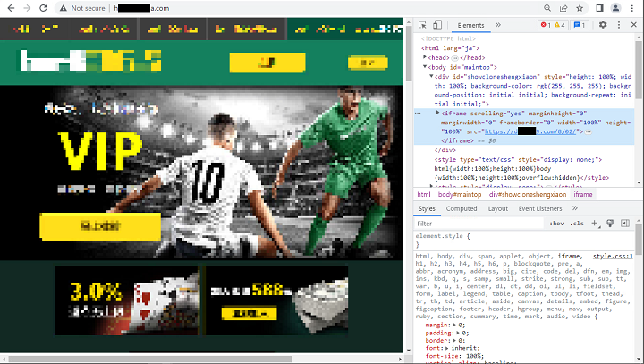The height and width of the screenshot is (364, 644).
Task: Show more DevTools panels chevron
Action: point(498,25)
